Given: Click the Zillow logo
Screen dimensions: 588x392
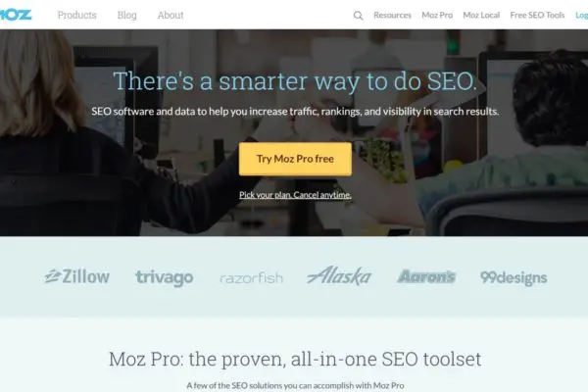Looking at the screenshot, I should 76,276.
